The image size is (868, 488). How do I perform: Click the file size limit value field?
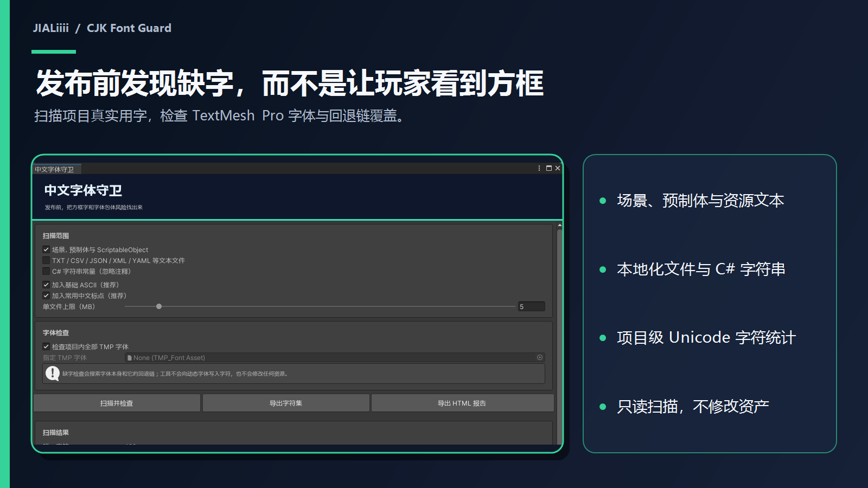click(x=531, y=306)
